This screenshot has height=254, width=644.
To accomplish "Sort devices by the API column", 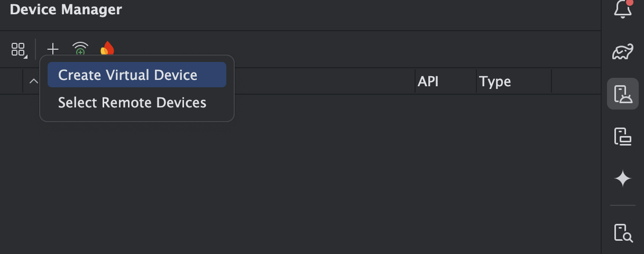I will (x=428, y=81).
